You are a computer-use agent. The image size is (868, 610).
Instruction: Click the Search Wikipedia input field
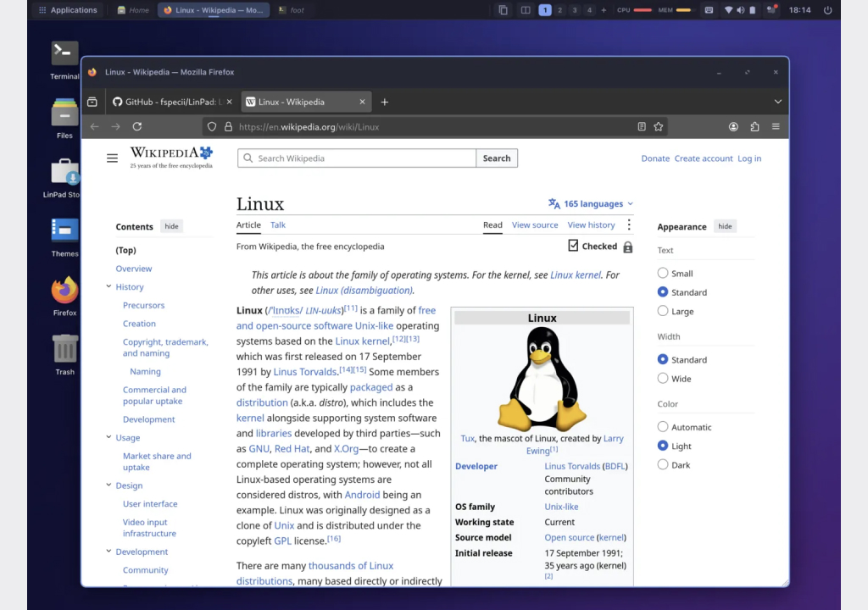[357, 158]
